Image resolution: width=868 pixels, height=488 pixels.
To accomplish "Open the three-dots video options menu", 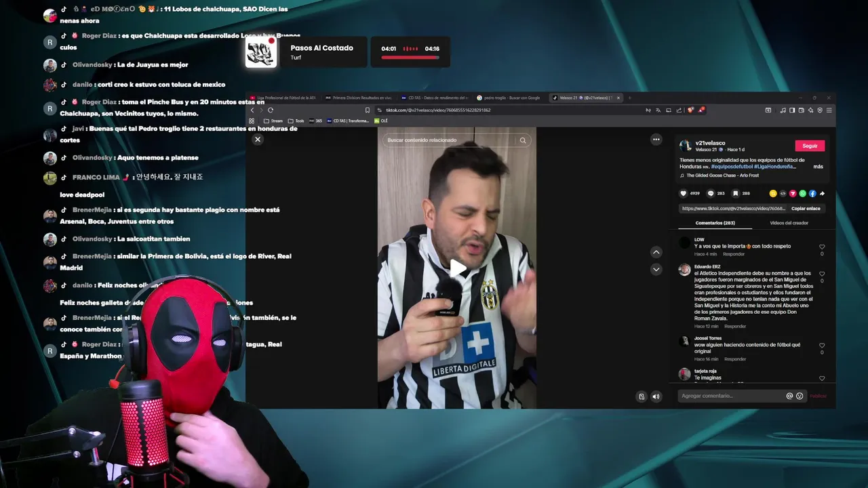I will point(656,139).
